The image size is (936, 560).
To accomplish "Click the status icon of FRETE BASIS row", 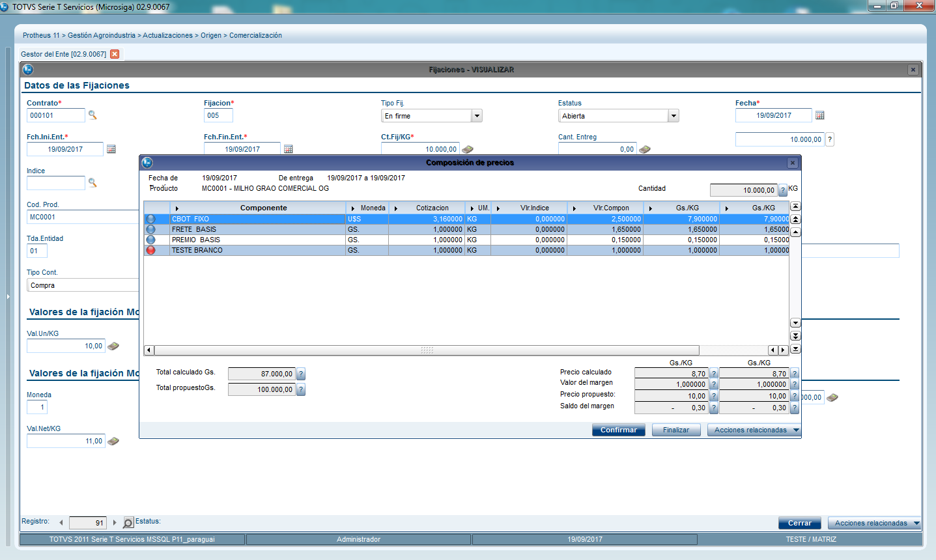I will coord(151,229).
